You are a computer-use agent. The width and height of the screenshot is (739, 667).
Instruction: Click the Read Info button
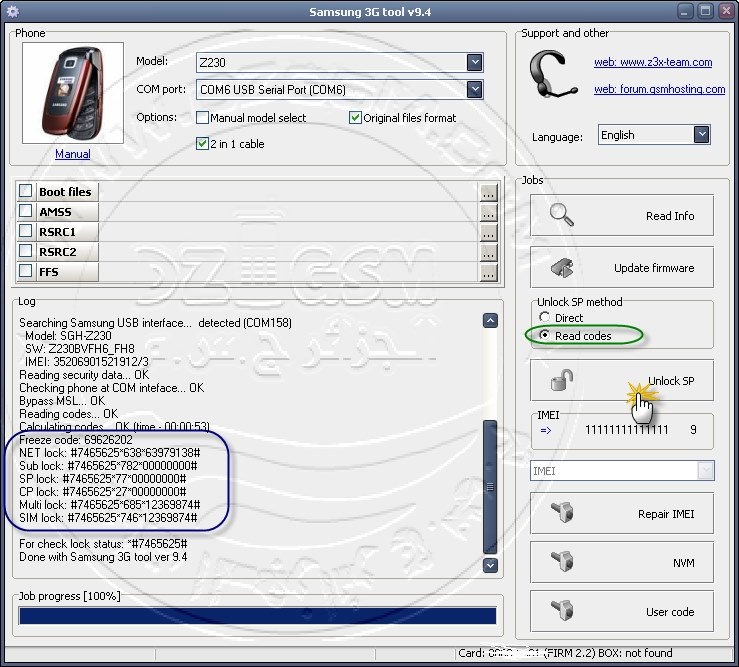point(622,215)
